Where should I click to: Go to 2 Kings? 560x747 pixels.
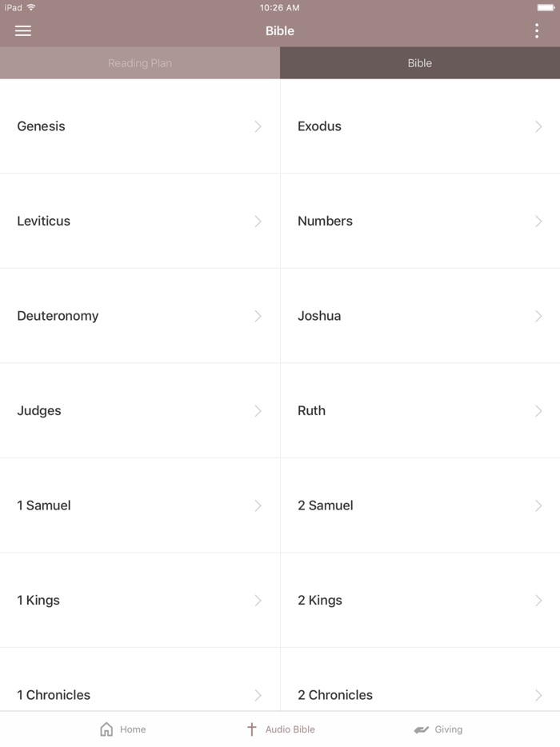pos(320,601)
